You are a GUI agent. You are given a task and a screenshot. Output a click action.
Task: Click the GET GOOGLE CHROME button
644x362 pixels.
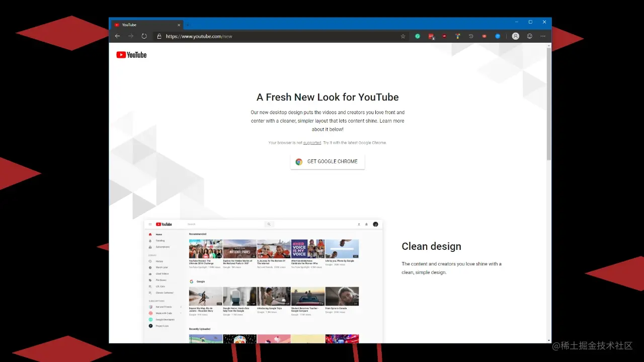click(x=328, y=161)
